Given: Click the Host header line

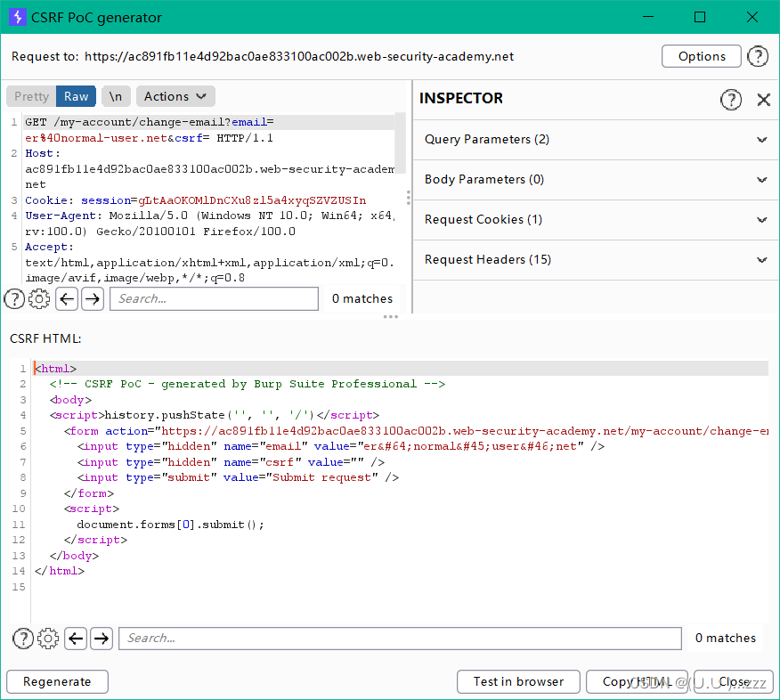Looking at the screenshot, I should click(43, 154).
